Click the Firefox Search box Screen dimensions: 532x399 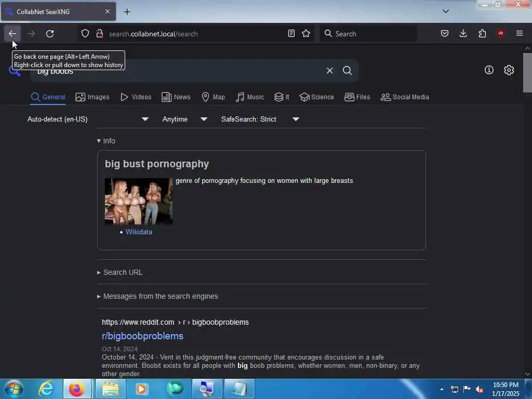(368, 34)
